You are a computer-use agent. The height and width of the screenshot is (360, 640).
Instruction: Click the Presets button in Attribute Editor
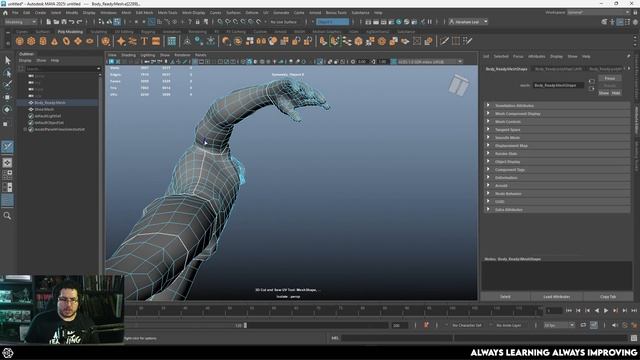pos(610,85)
